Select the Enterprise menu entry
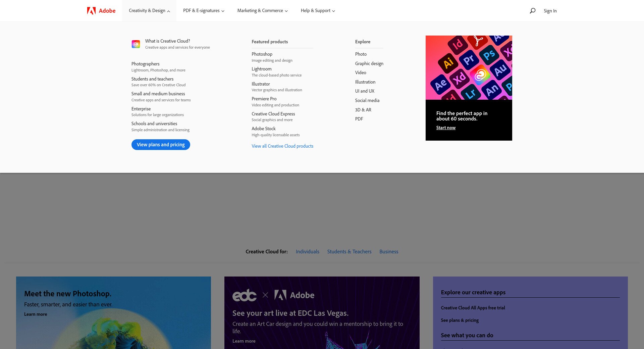 tap(141, 109)
